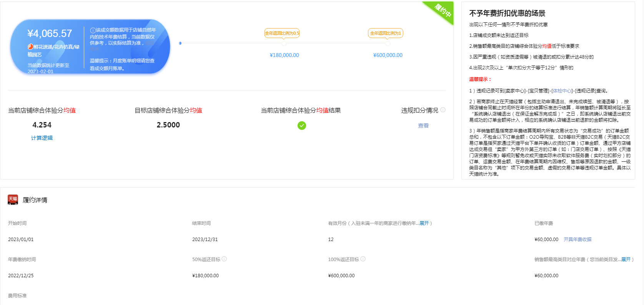Click the 目标店铺综合体验分均值 label
Screen dimensions: 644x305
(168, 111)
